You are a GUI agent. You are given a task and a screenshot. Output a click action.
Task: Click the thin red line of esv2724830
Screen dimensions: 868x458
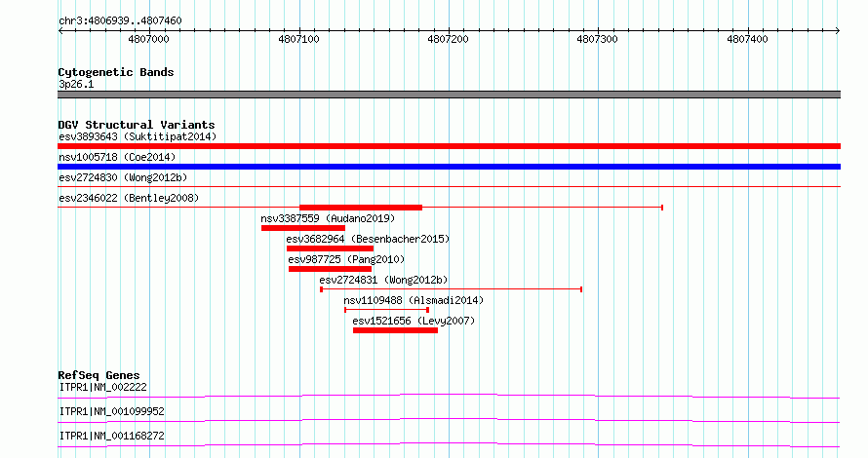pyautogui.click(x=449, y=187)
